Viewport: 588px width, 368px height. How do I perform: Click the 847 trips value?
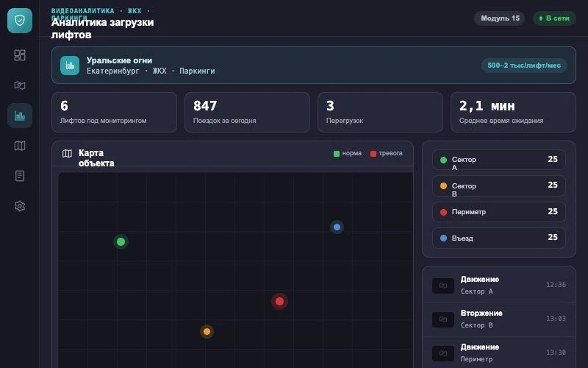205,106
